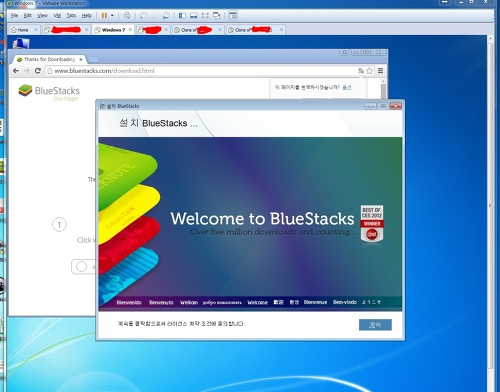Click the installer title bar icon

102,106
